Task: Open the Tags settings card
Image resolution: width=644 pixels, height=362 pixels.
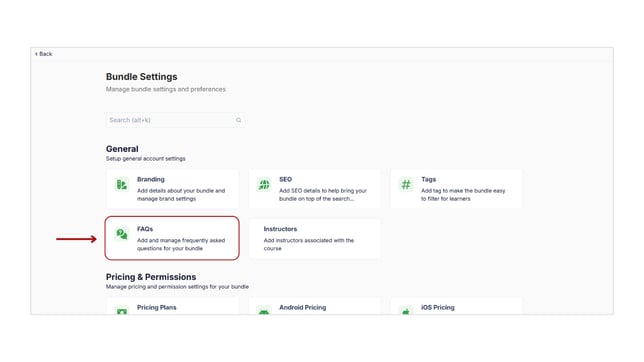Action: tap(457, 189)
